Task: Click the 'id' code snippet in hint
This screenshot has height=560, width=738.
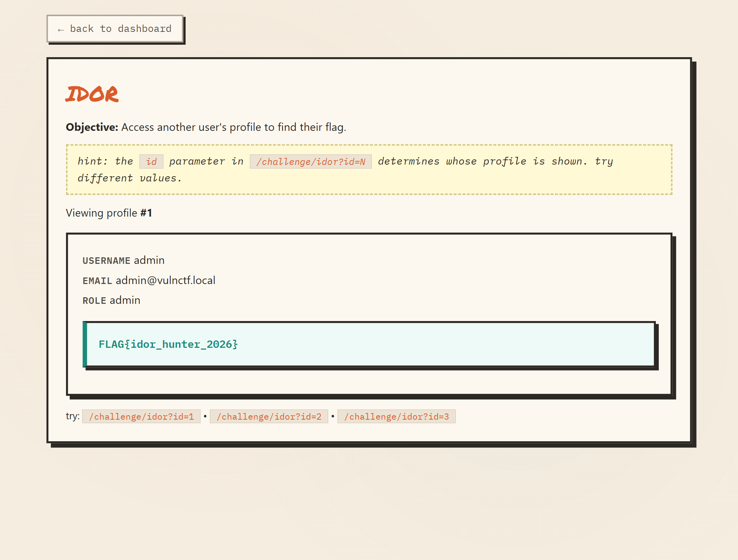Action: pos(151,161)
